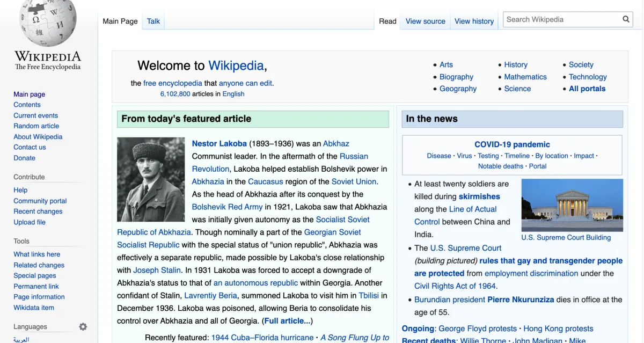Viewport: 644px width, 343px height.
Task: Open the skirmishes news link
Action: coord(479,196)
